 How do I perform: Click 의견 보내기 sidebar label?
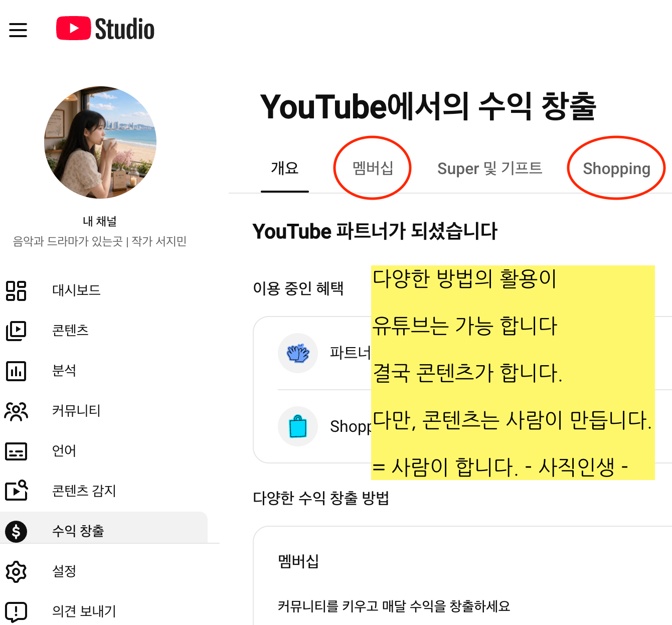(84, 611)
